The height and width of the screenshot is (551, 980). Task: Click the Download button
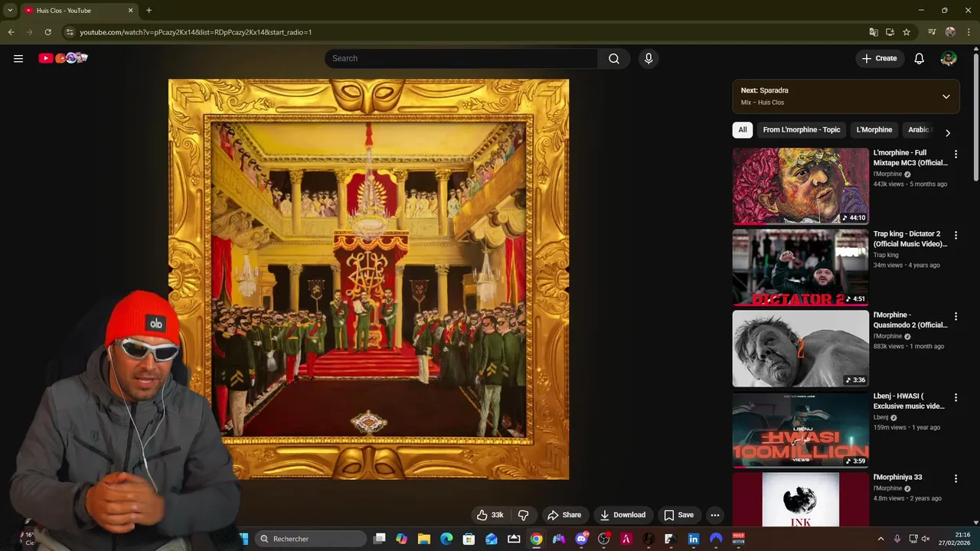(622, 515)
